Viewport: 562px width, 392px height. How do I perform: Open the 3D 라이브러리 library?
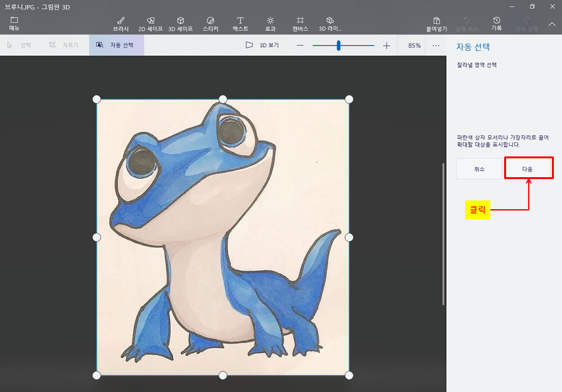330,24
